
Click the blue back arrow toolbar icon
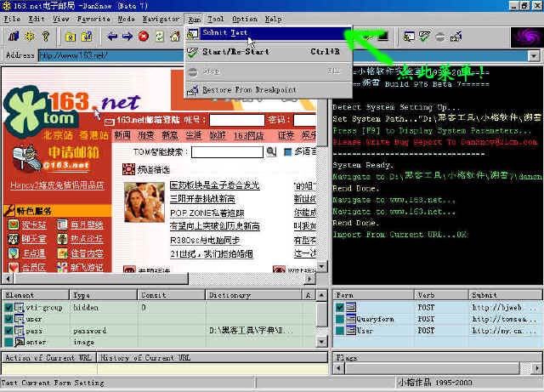coord(112,36)
